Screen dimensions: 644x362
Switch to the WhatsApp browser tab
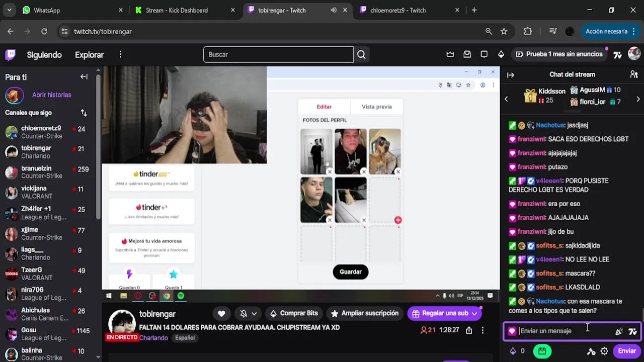click(x=73, y=10)
